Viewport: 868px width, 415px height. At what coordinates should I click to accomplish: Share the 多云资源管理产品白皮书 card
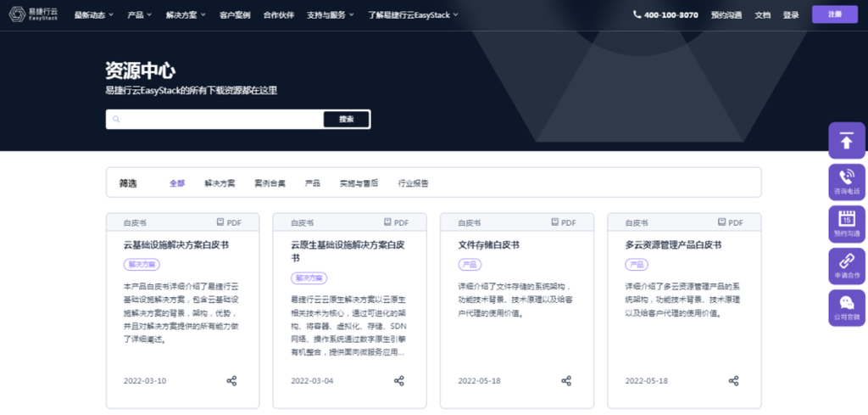tap(733, 381)
